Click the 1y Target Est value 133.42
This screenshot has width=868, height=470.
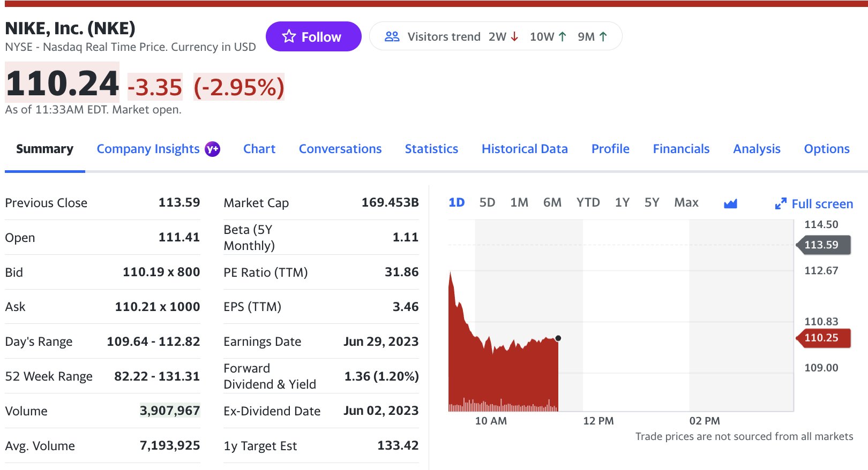pos(398,445)
